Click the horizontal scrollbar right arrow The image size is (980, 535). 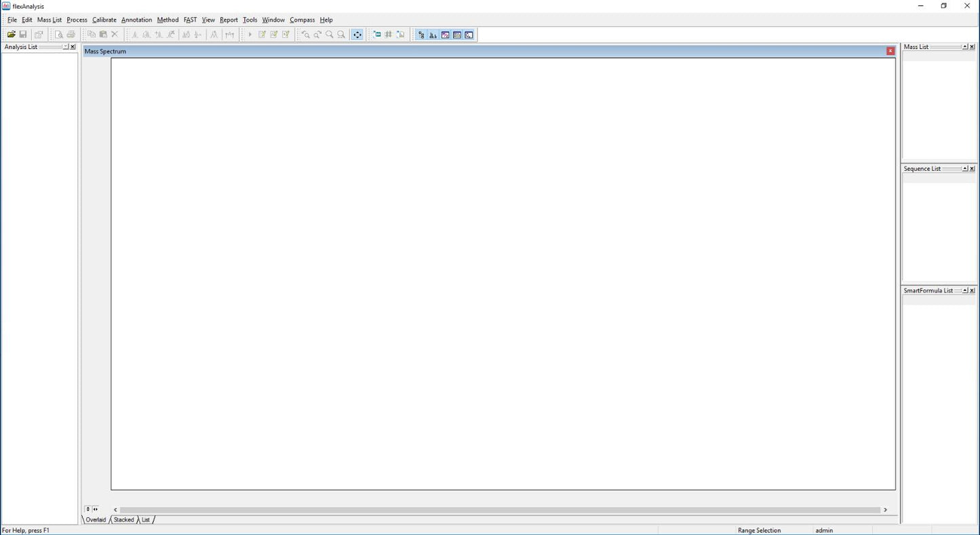885,510
